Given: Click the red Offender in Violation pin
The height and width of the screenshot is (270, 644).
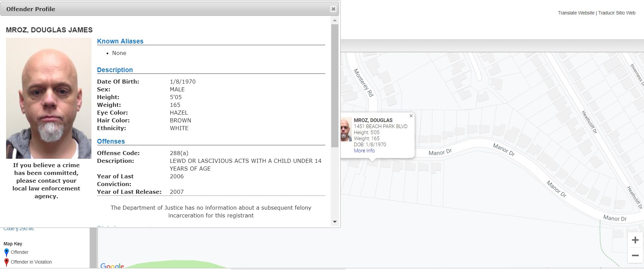Looking at the screenshot, I should tap(6, 262).
